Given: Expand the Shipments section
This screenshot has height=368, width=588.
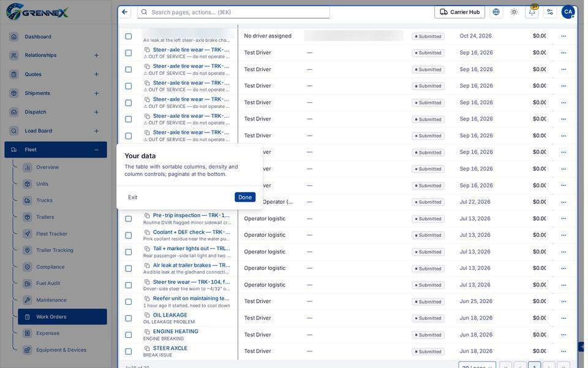Looking at the screenshot, I should (96, 93).
